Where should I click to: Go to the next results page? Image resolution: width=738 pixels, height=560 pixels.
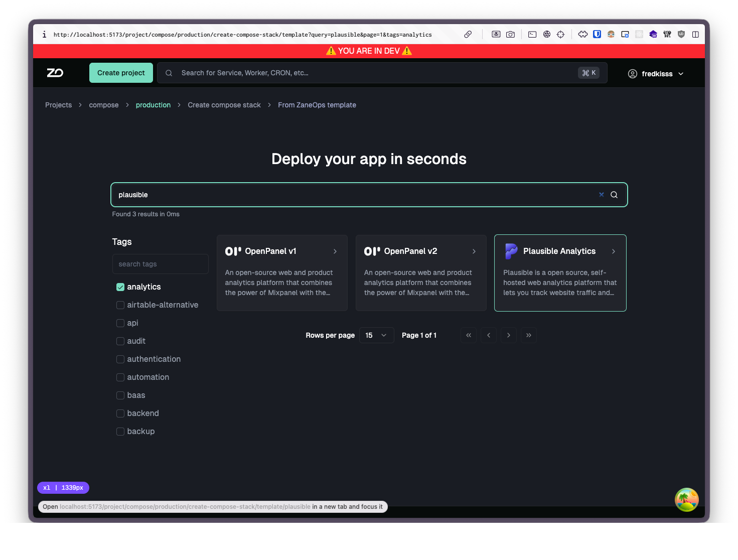coord(509,335)
